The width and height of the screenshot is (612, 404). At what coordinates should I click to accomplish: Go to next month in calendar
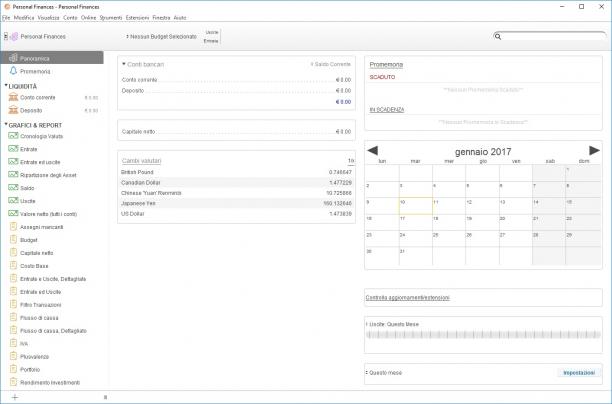[x=594, y=151]
